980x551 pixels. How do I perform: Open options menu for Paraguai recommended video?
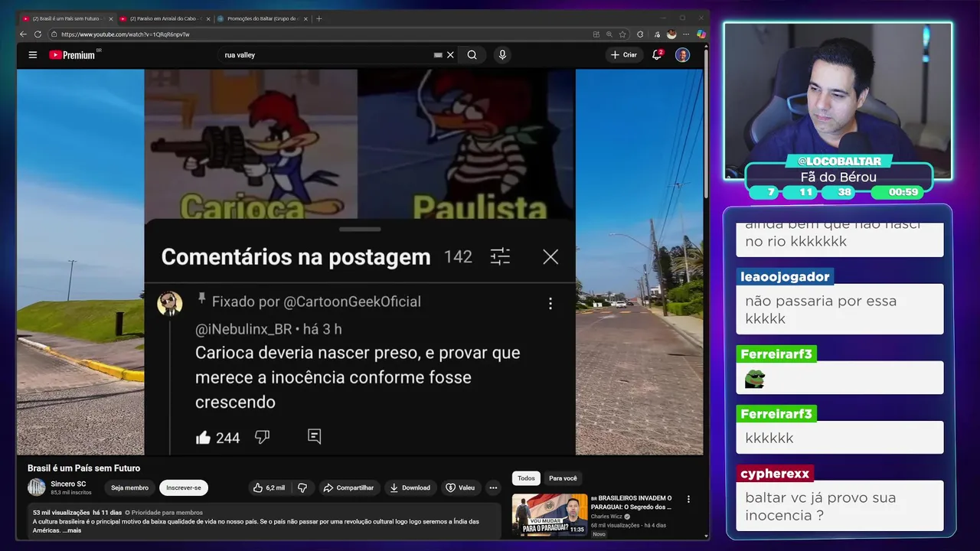688,499
